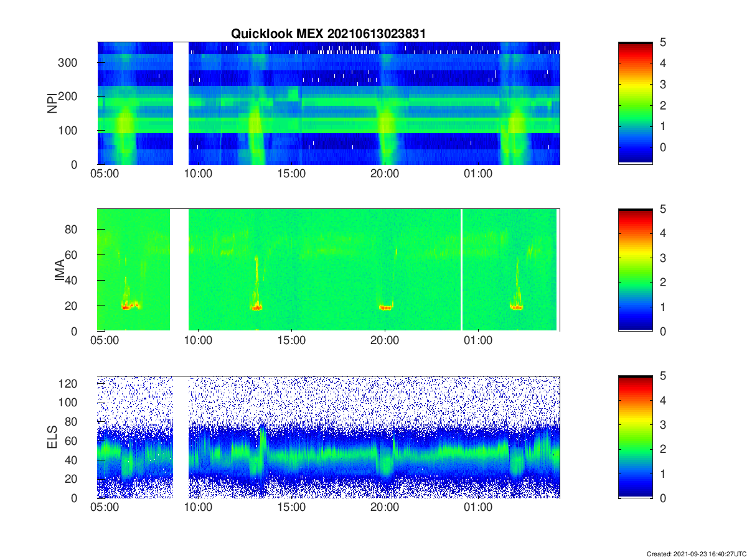Click the 05:00 tick under the NPI panel
Image resolution: width=747 pixels, height=560 pixels.
105,174
